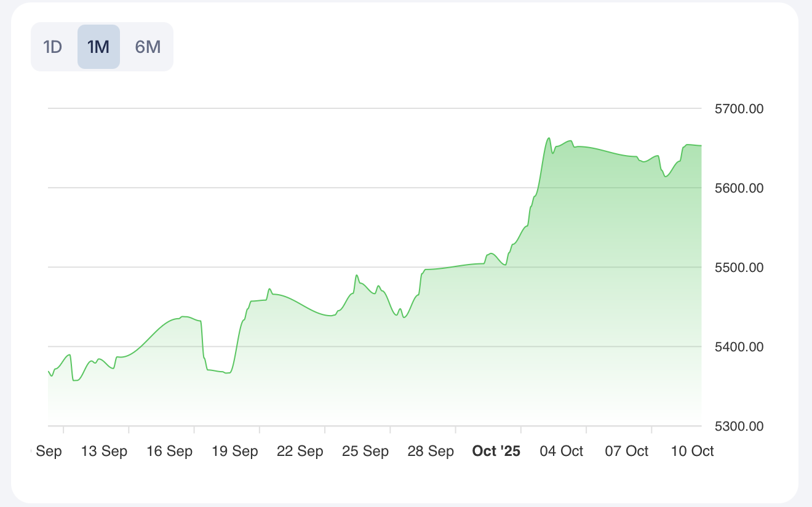Click the 22 Sep x-axis label
This screenshot has width=812, height=507.
coord(300,451)
